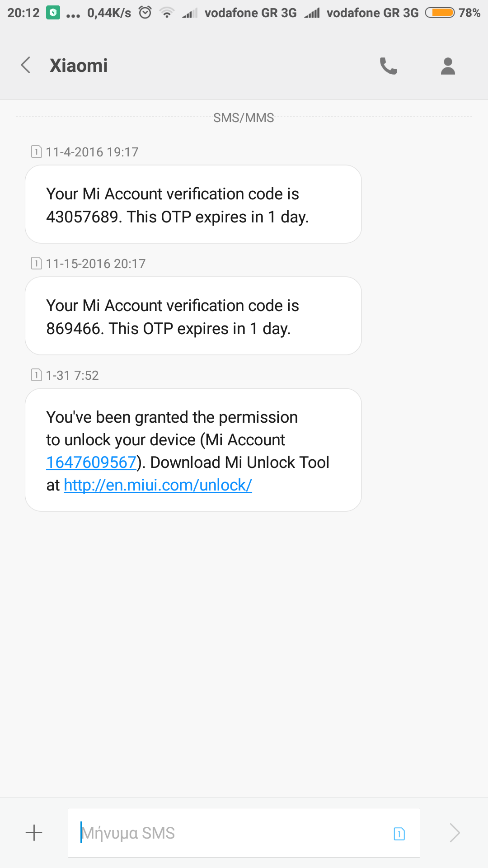Open the contact profile icon
This screenshot has width=488, height=868.
[x=448, y=66]
